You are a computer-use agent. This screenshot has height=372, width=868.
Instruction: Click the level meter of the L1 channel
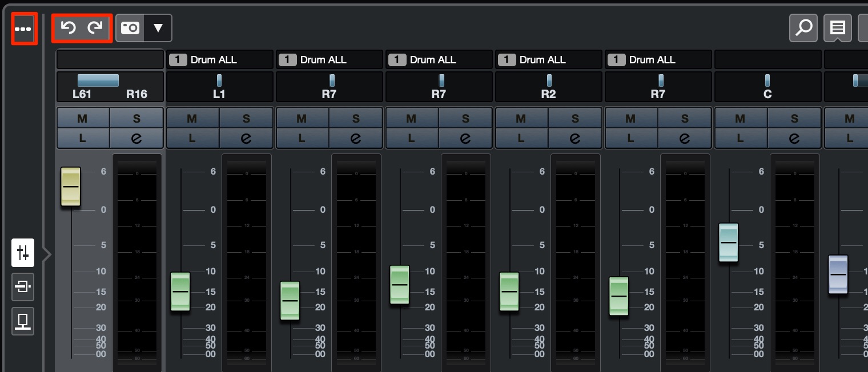pyautogui.click(x=247, y=263)
